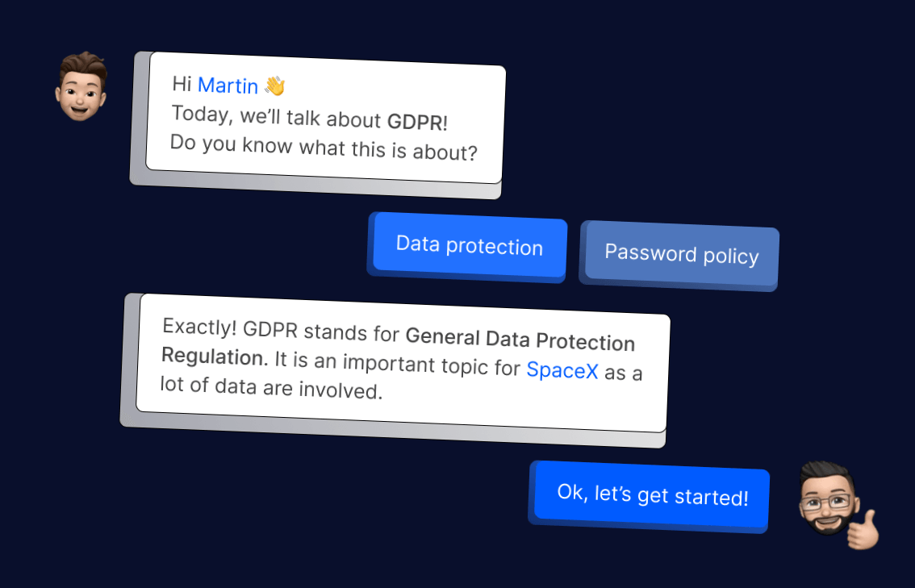Click the bold "General Data Protection" text
The width and height of the screenshot is (915, 588).
pos(520,340)
